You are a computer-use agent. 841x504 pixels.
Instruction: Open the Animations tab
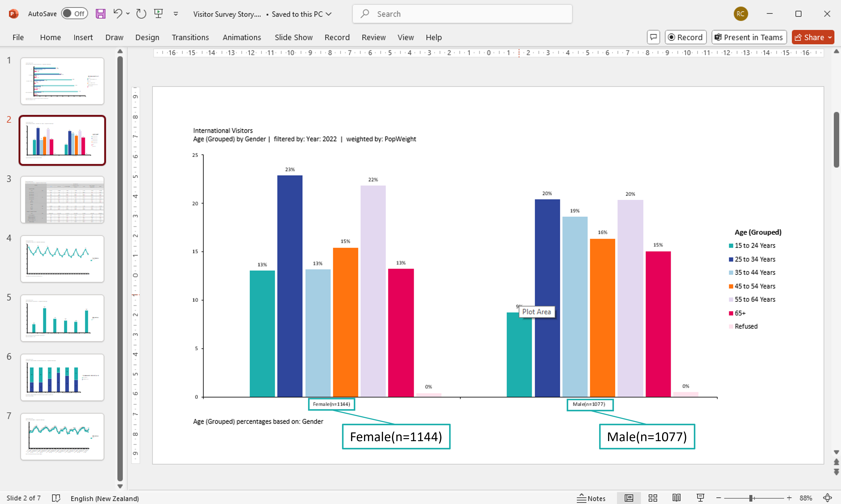pyautogui.click(x=242, y=37)
